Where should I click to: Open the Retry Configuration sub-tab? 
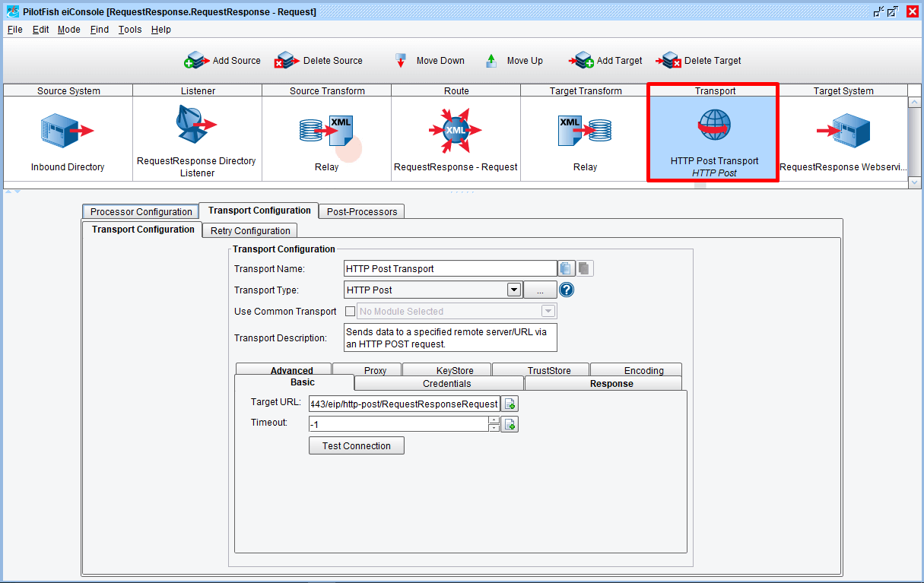click(x=250, y=230)
